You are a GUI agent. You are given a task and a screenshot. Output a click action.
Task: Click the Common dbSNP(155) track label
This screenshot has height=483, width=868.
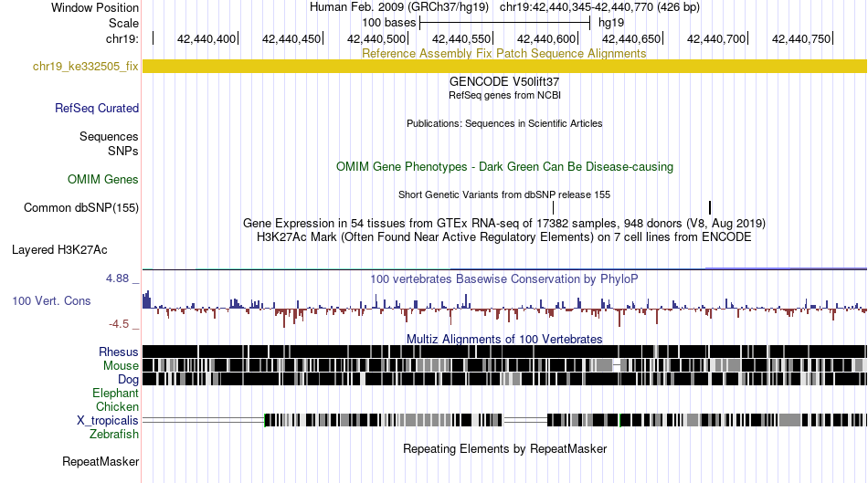pyautogui.click(x=81, y=207)
